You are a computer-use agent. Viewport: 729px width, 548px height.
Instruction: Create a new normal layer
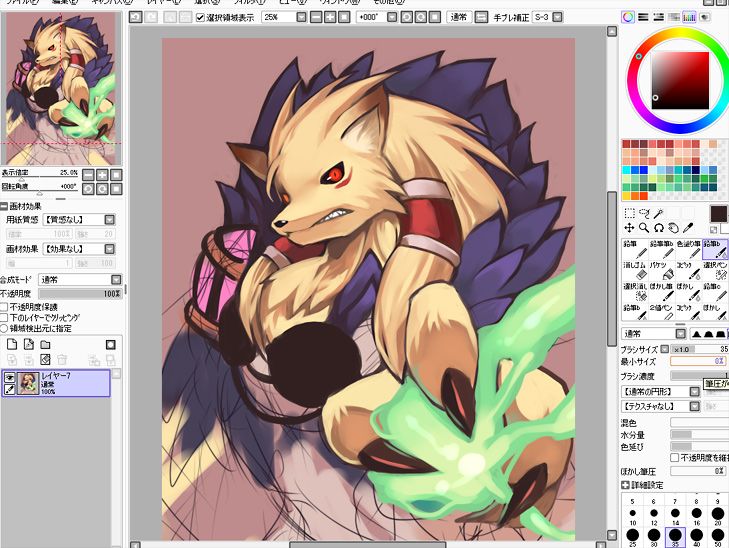[12, 344]
